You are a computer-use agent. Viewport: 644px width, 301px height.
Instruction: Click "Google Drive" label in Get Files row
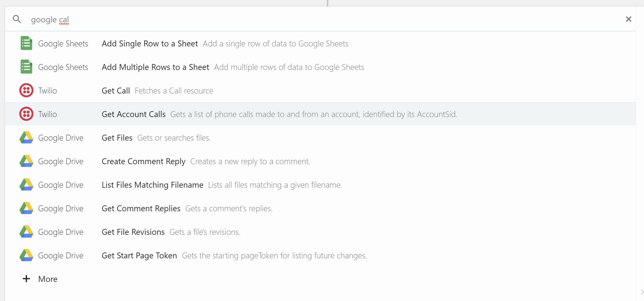pyautogui.click(x=61, y=138)
